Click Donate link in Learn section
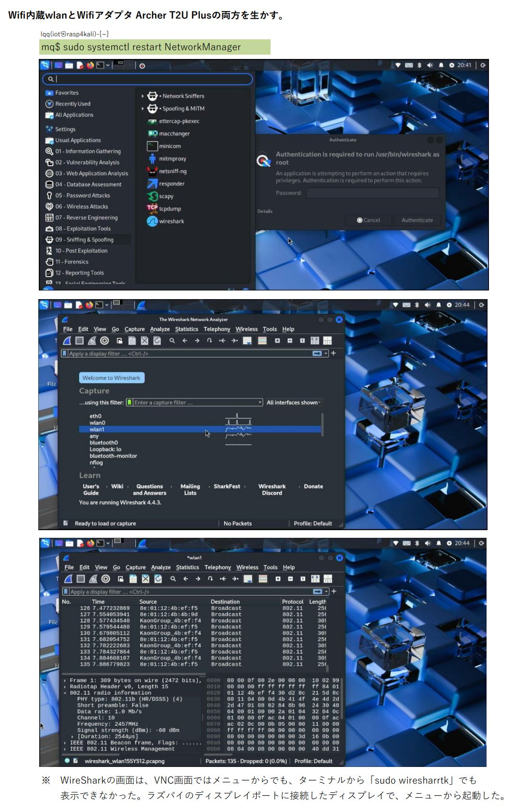 click(313, 487)
